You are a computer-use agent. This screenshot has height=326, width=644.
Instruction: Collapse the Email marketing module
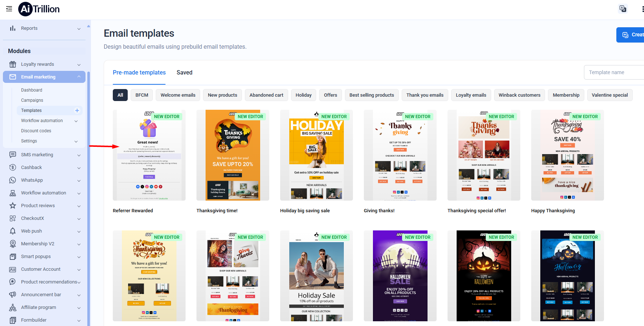[79, 77]
